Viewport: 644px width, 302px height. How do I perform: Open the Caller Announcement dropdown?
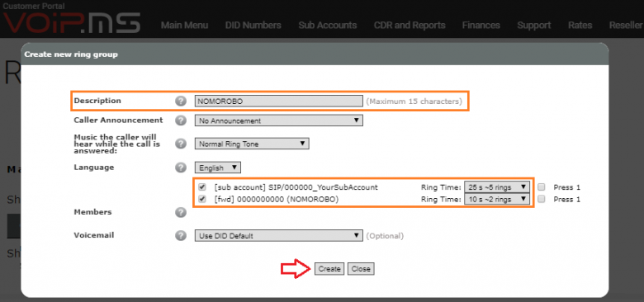click(x=279, y=120)
